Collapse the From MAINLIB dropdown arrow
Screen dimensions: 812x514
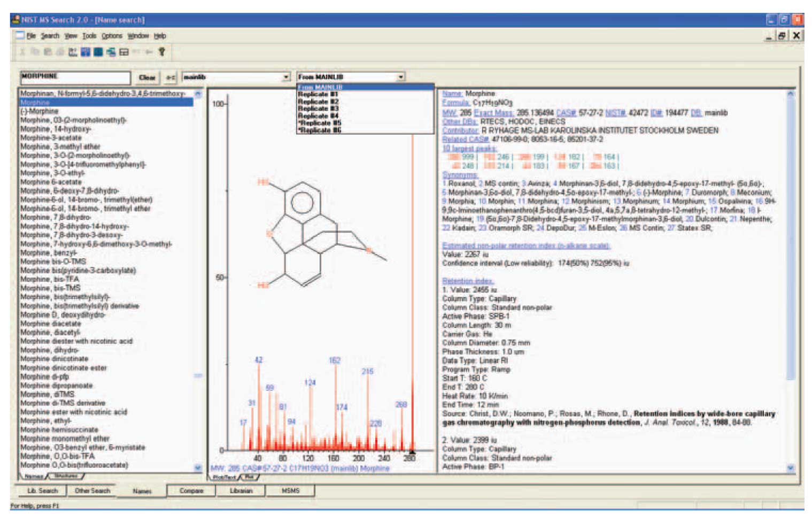(400, 77)
